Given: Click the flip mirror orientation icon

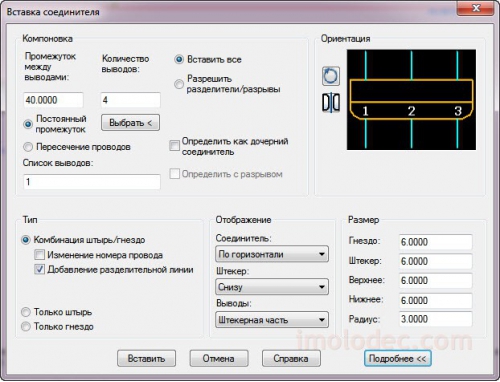Looking at the screenshot, I should coord(331,103).
